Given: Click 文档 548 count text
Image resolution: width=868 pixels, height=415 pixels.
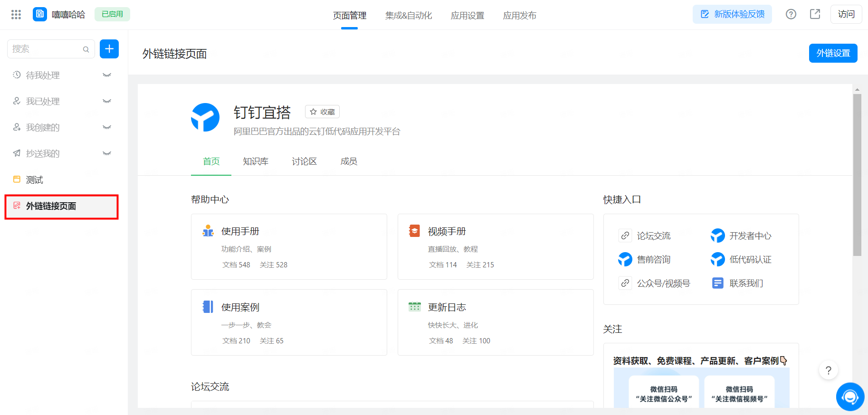Looking at the screenshot, I should pos(236,265).
